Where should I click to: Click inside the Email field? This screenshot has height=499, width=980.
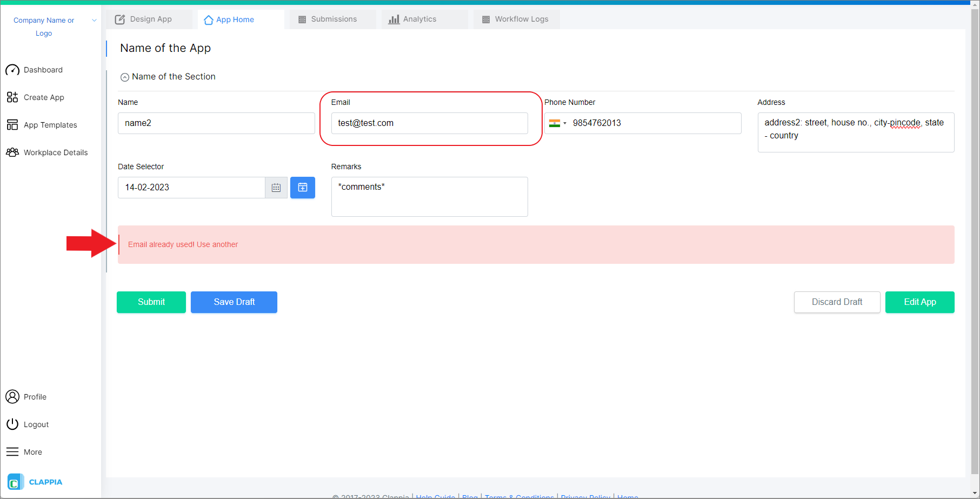click(x=429, y=123)
